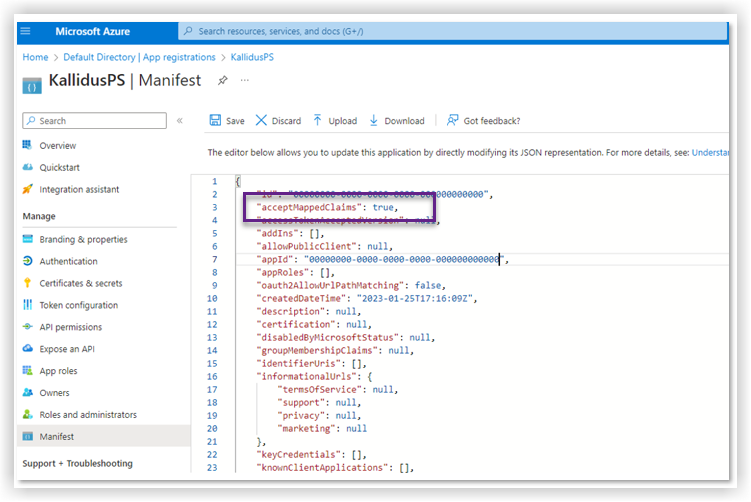The width and height of the screenshot is (751, 502).
Task: Click the Owners people icon
Action: [x=28, y=392]
